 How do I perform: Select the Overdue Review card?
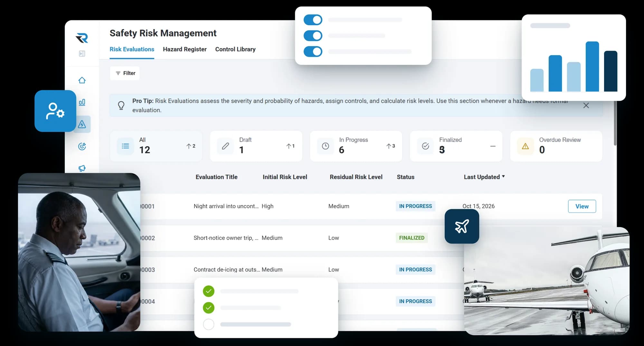tap(556, 146)
